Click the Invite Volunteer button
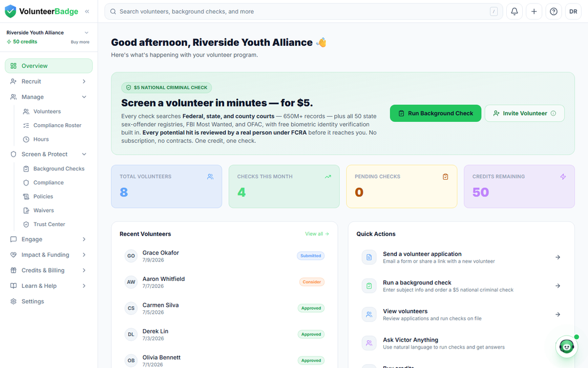The image size is (588, 368). [x=524, y=113]
